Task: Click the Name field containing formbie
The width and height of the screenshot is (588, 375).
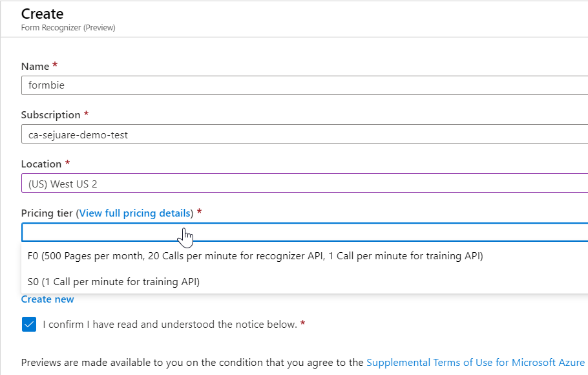Action: (x=304, y=85)
